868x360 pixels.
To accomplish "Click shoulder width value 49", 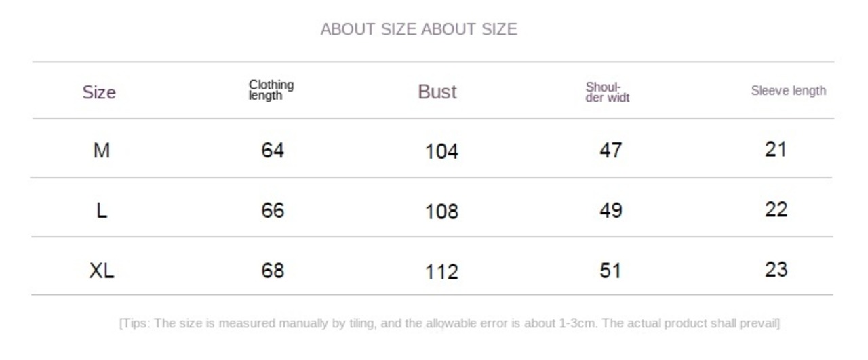I will pyautogui.click(x=611, y=210).
